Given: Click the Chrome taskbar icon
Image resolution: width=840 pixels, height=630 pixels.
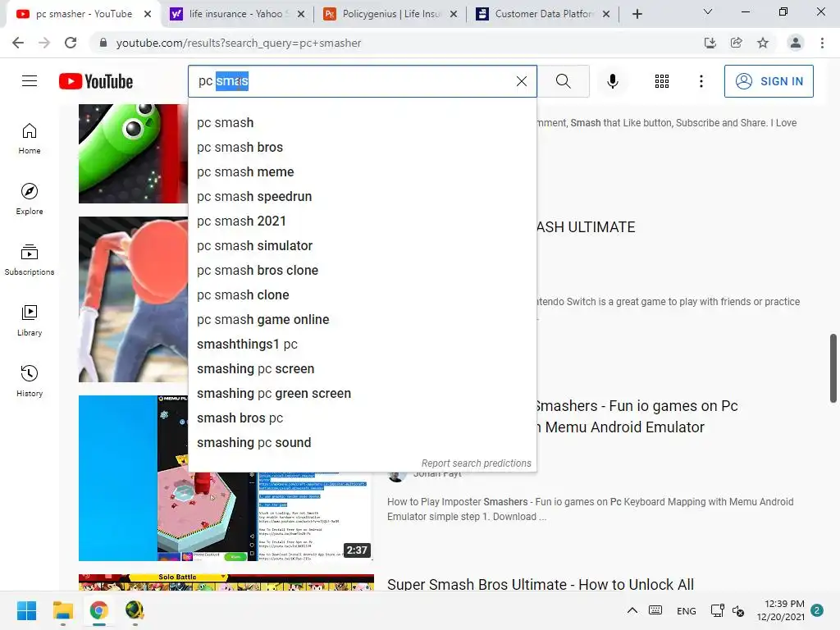Looking at the screenshot, I should tap(98, 610).
